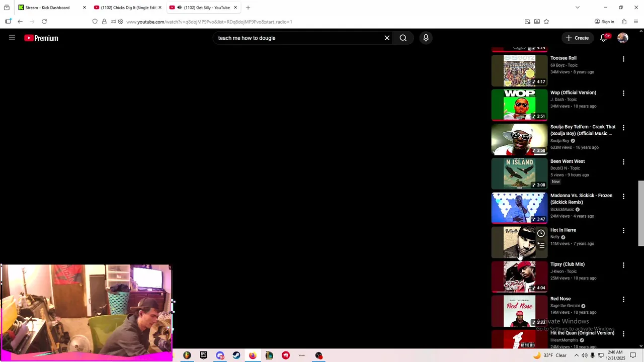Viewport: 644px width, 362px height.
Task: Clear the search box text
Action: coord(387,38)
